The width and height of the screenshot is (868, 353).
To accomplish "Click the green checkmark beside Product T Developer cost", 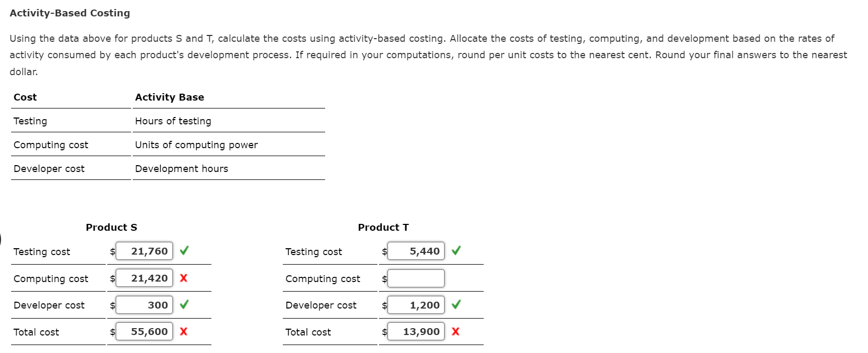I will (x=456, y=304).
